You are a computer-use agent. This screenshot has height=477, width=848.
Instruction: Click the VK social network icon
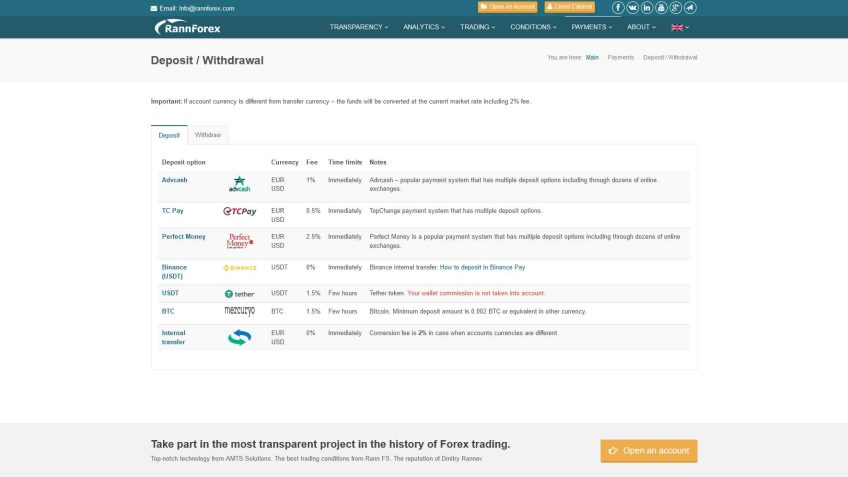tap(632, 7)
